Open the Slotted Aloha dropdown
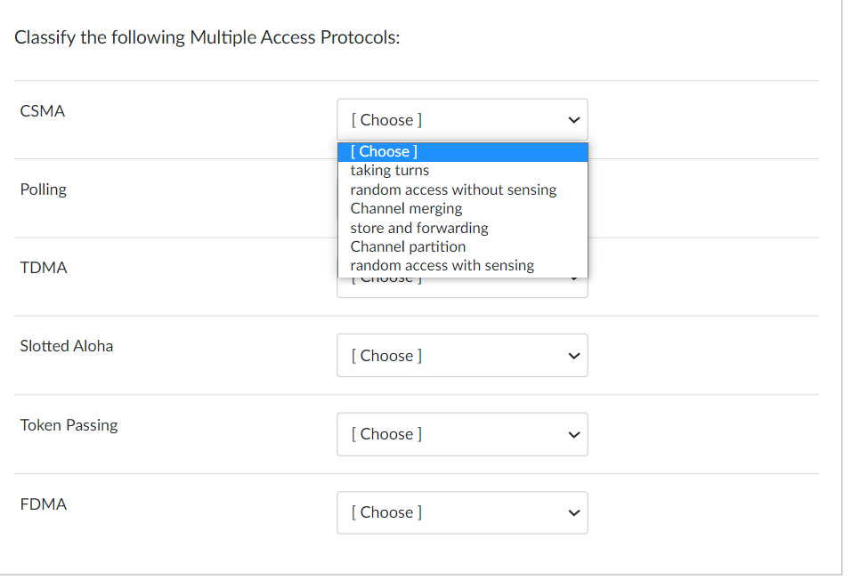 [x=462, y=355]
